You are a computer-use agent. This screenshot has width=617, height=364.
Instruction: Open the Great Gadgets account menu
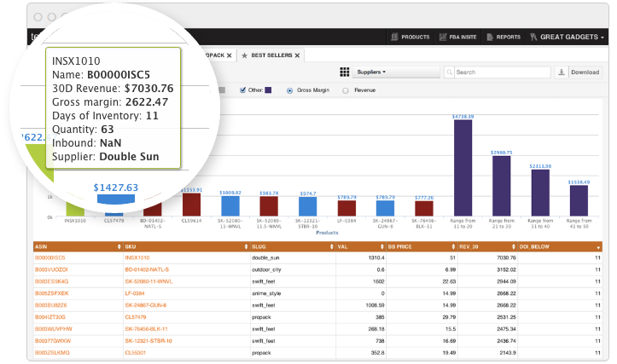[567, 38]
